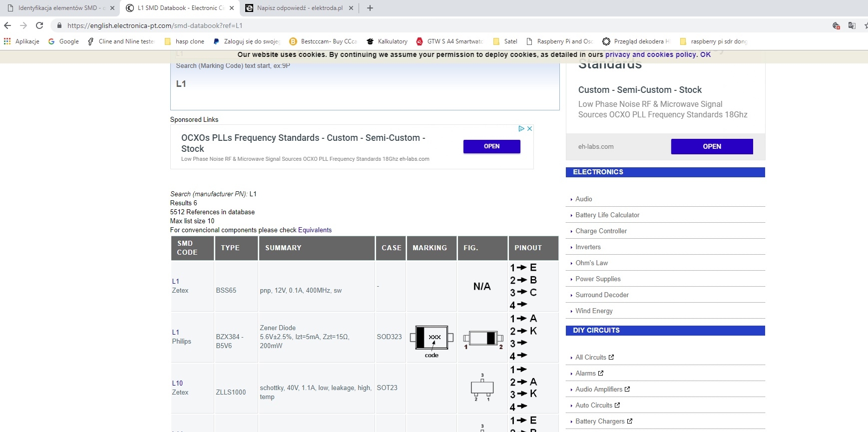Screen dimensions: 868x432
Task: Open the hasp clone bookmark folder
Action: (x=184, y=41)
